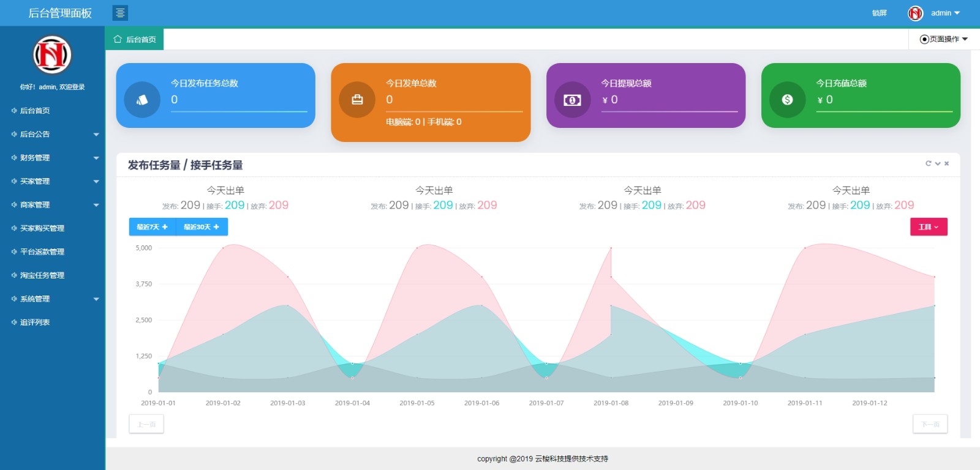Click the 2019-01-12 chart axis label
Screen dimensions: 980x470
(x=870, y=403)
